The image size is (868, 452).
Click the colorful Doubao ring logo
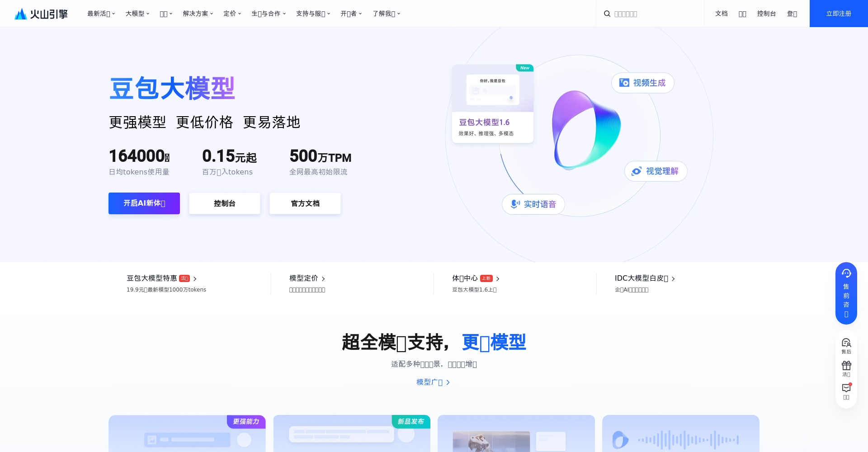coord(586,130)
